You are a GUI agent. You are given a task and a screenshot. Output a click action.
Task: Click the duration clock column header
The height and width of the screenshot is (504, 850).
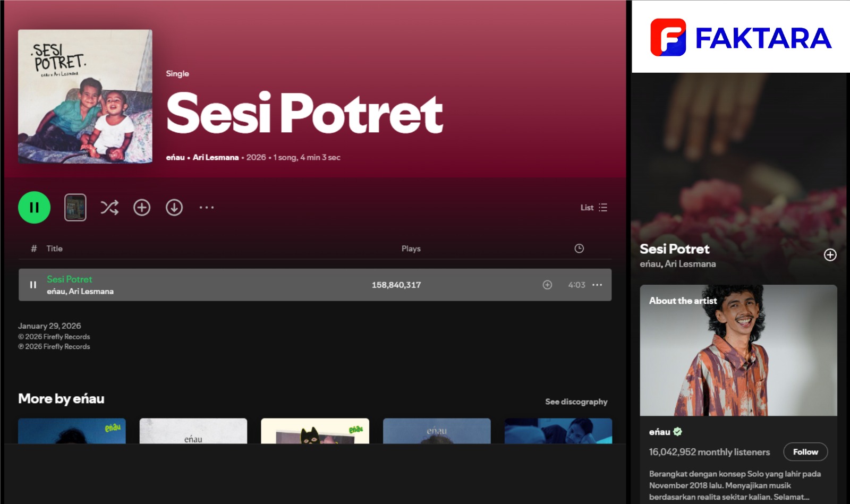point(579,249)
